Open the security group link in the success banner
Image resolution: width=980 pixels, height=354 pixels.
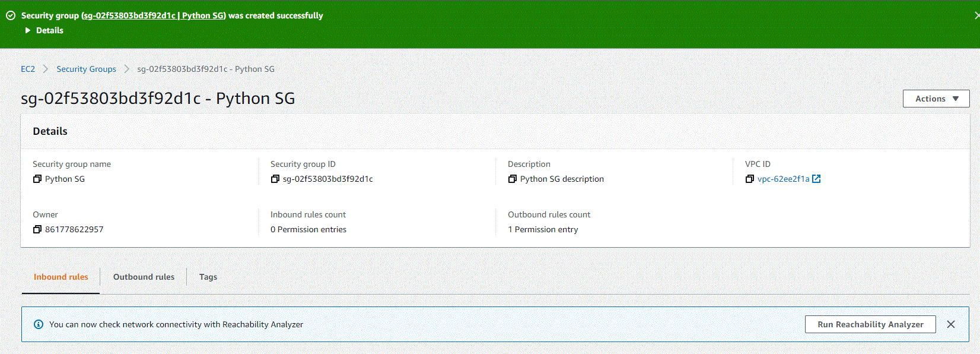pyautogui.click(x=154, y=15)
